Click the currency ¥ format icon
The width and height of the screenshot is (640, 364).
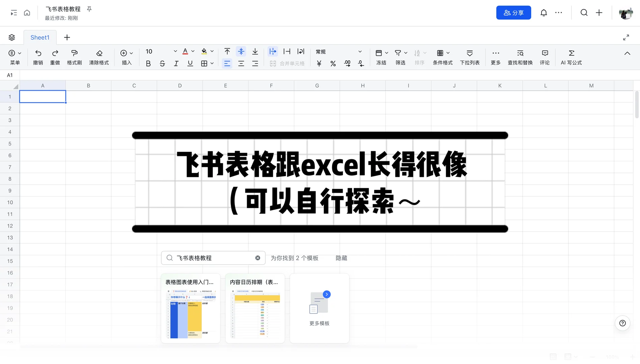point(319,63)
